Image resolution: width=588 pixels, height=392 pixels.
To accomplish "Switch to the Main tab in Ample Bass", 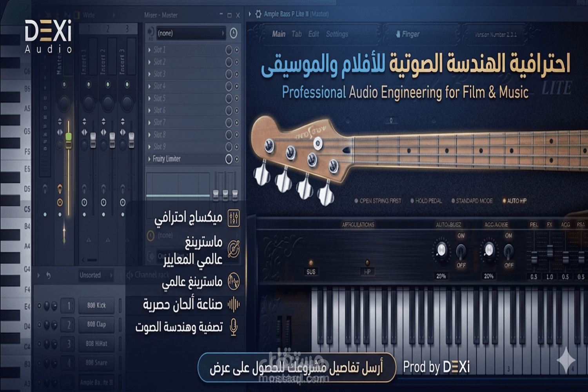I will (x=279, y=34).
